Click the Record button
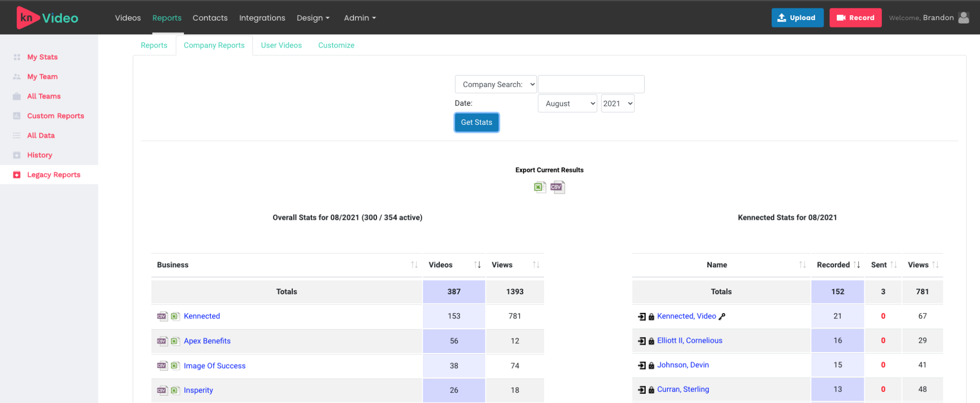 coord(855,18)
